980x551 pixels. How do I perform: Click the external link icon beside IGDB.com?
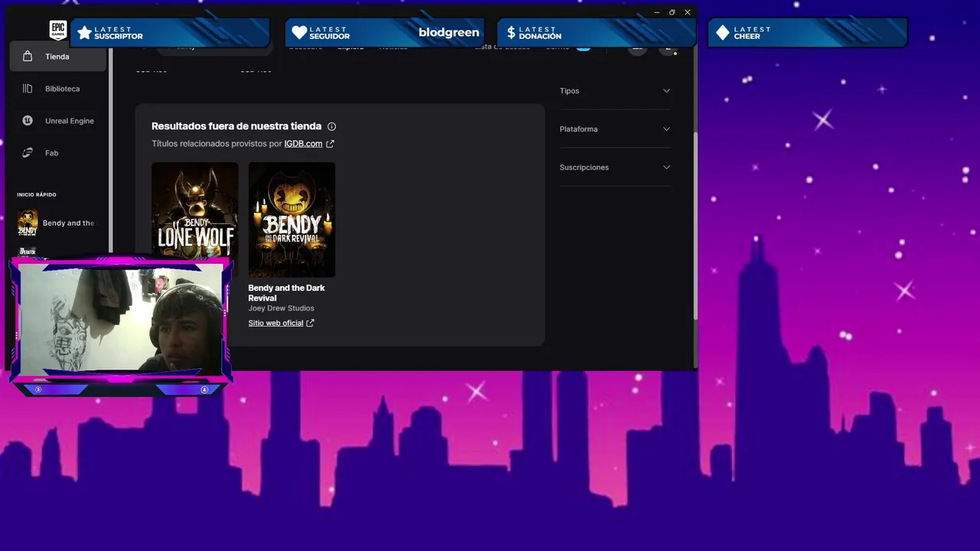point(330,144)
